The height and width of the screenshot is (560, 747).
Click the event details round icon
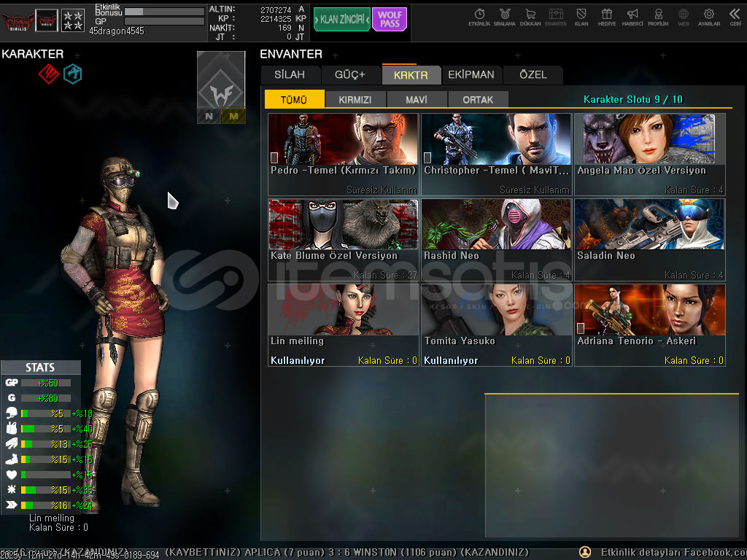pos(585,552)
